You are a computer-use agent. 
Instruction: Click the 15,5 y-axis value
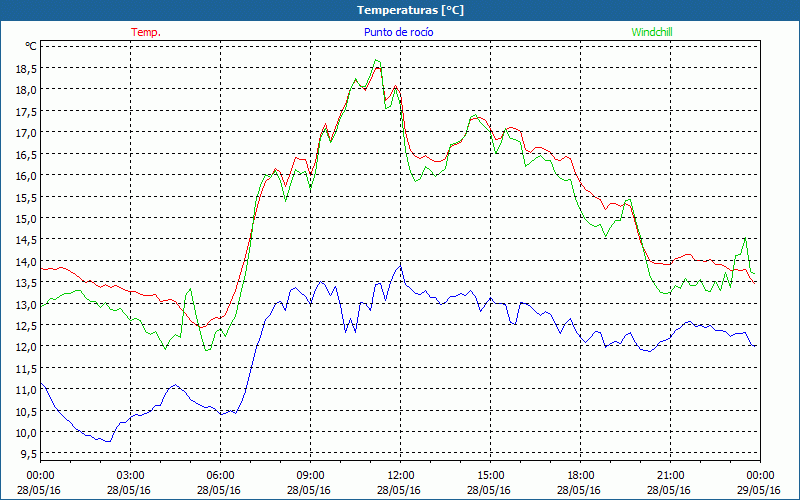28,196
